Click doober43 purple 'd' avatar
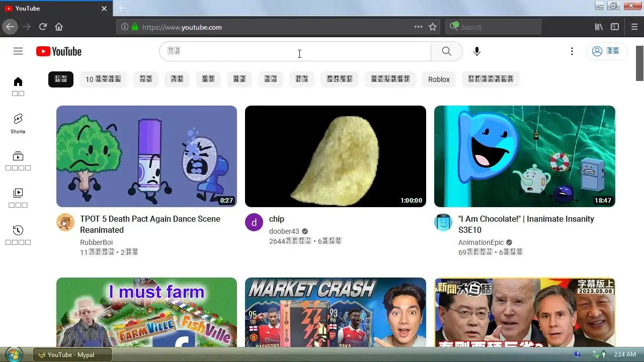The height and width of the screenshot is (362, 644). click(254, 222)
